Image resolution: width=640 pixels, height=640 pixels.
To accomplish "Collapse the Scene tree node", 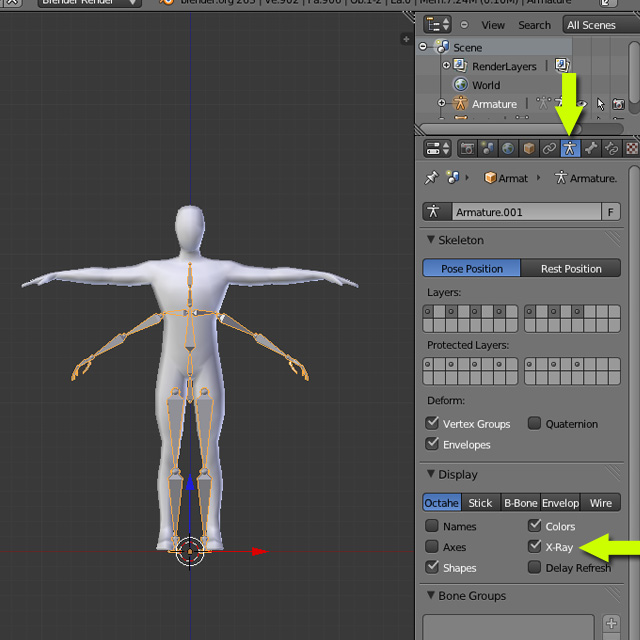I will pyautogui.click(x=423, y=47).
